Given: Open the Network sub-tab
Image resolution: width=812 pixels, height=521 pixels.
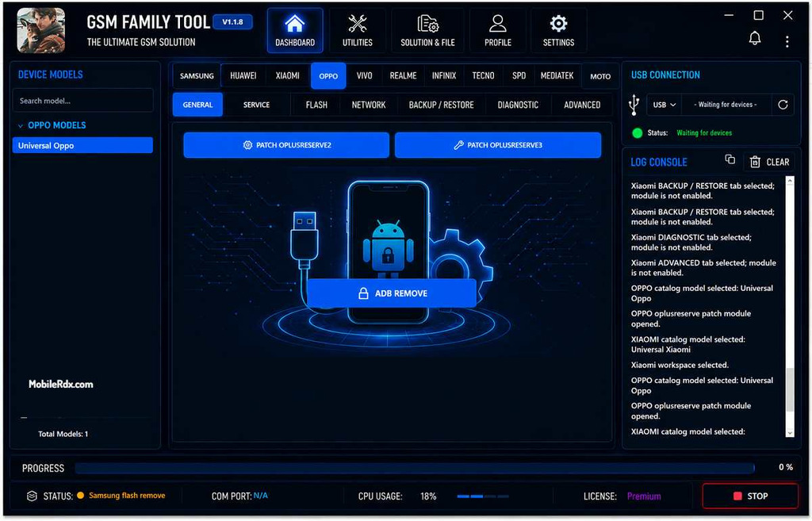Looking at the screenshot, I should [x=369, y=105].
